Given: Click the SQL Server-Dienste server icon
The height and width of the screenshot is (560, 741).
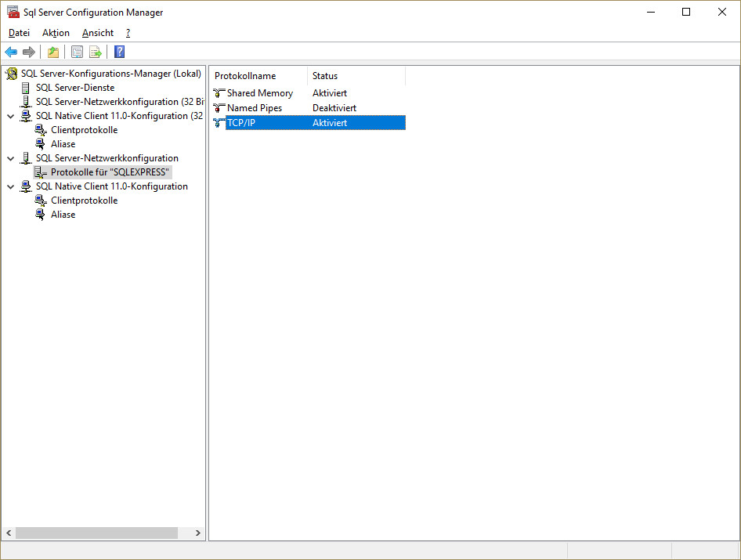Looking at the screenshot, I should (x=27, y=88).
